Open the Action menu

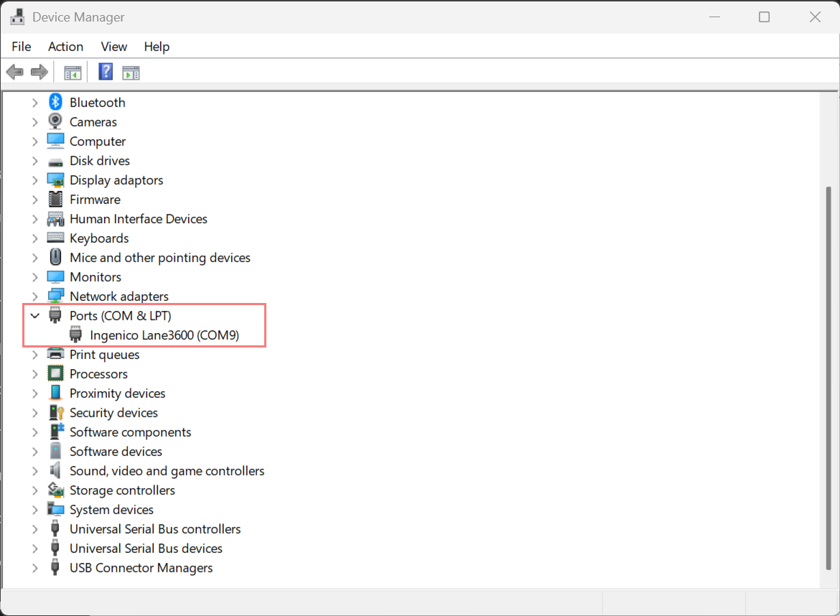click(65, 47)
